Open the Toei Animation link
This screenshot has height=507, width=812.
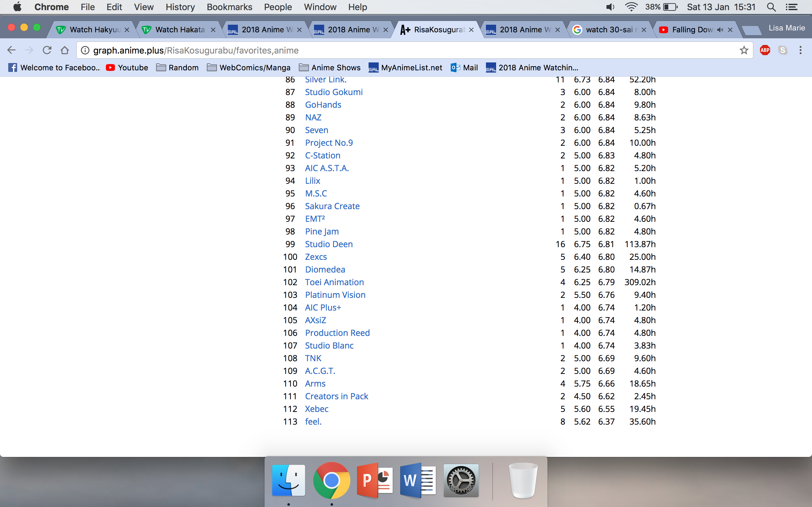[334, 282]
